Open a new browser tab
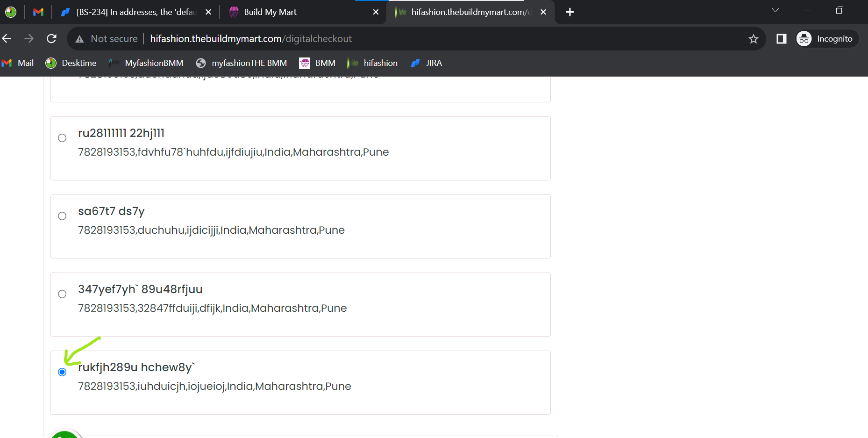 coord(569,12)
